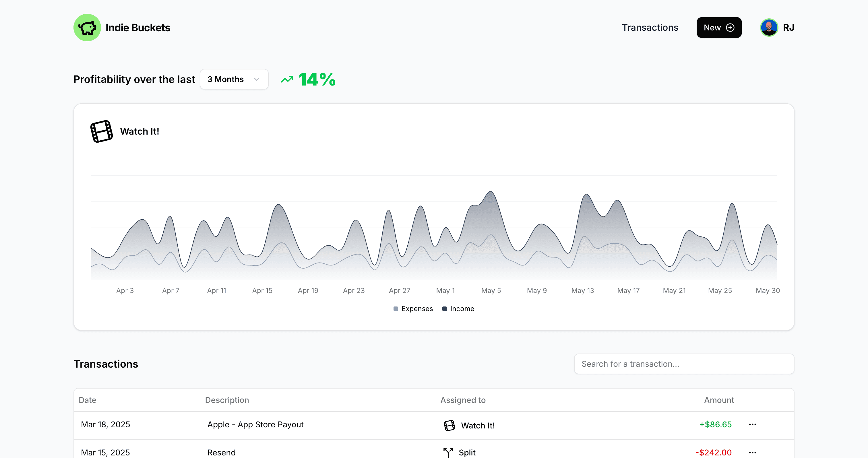Click the Amount column header
This screenshot has height=458, width=868.
coord(719,400)
